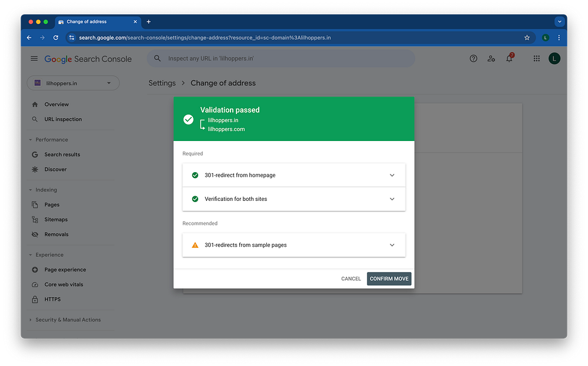Click the Sitemaps icon in sidebar
The width and height of the screenshot is (588, 366).
(x=35, y=220)
